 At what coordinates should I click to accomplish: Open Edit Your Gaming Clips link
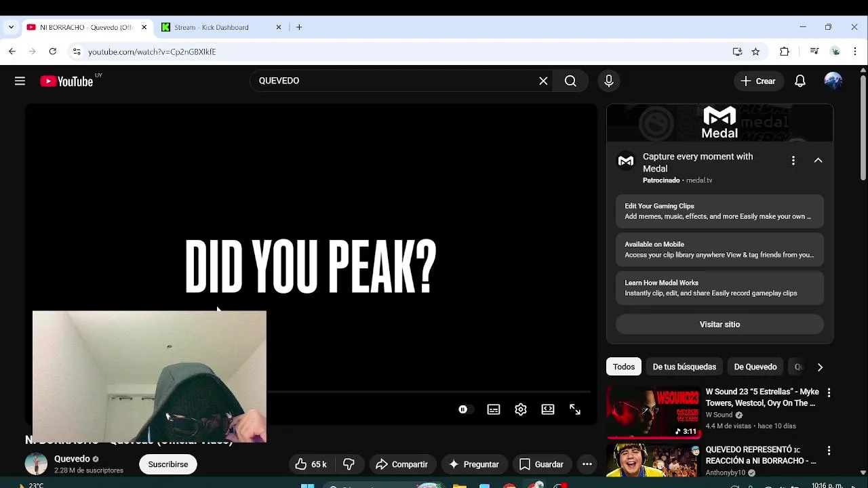click(719, 211)
